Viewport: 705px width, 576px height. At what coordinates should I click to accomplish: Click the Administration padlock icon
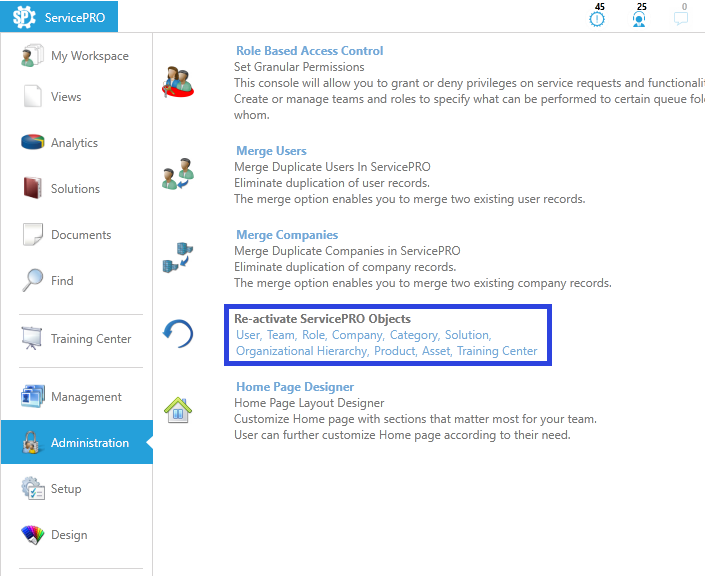click(31, 442)
